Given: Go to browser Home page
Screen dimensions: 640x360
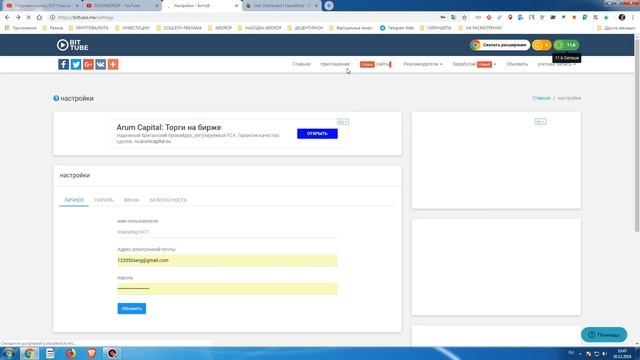Looking at the screenshot, I should click(39, 18).
